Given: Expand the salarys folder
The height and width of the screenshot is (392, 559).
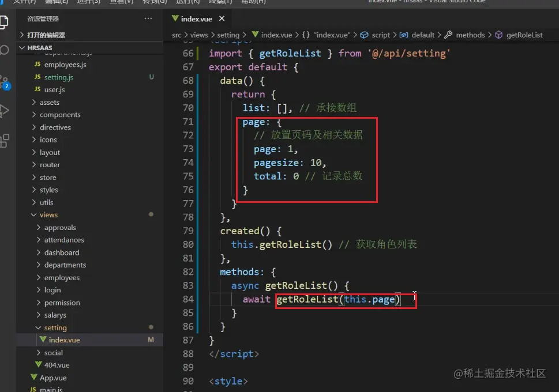Looking at the screenshot, I should pyautogui.click(x=55, y=315).
